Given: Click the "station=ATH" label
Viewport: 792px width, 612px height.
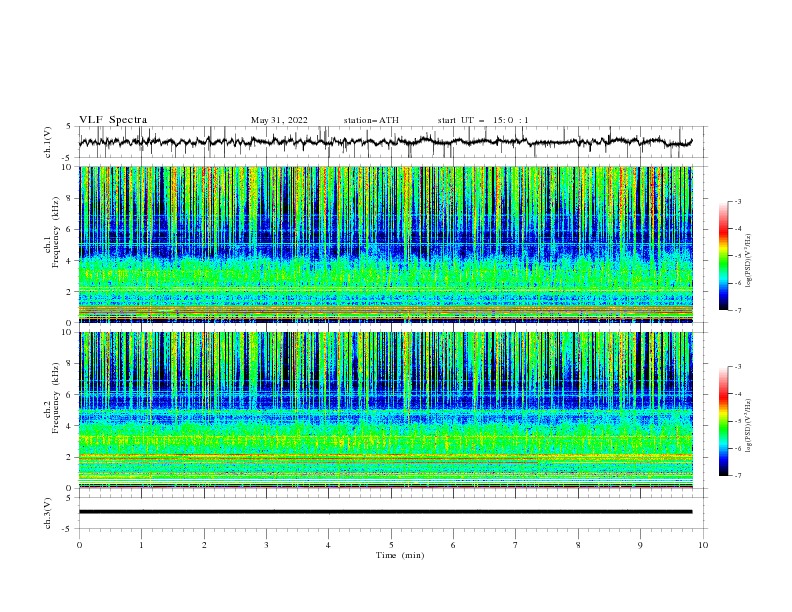Looking at the screenshot, I should [x=371, y=120].
